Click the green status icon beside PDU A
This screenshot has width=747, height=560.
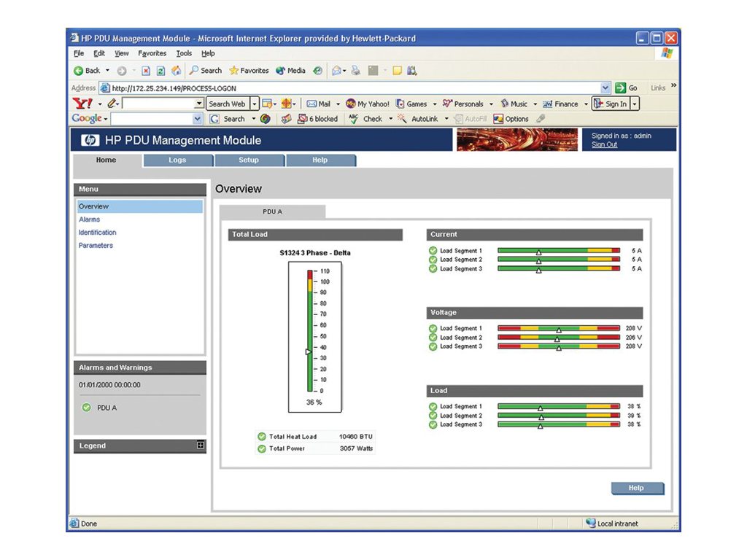[x=86, y=408]
